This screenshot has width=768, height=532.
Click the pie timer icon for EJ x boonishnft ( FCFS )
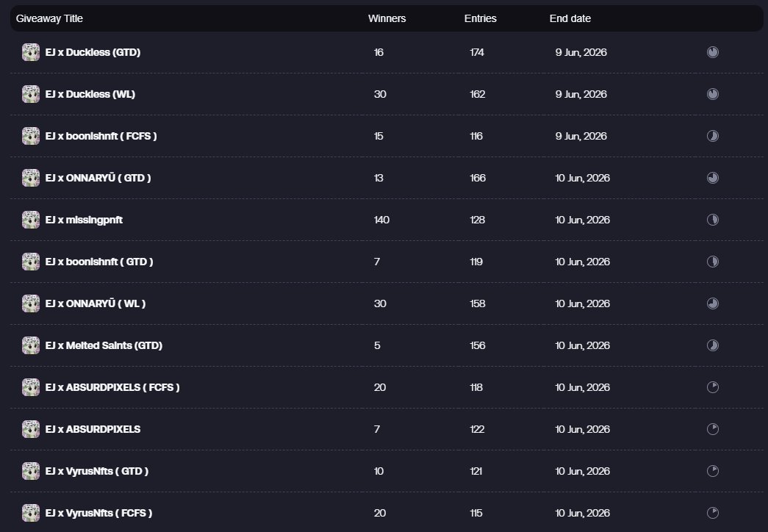[713, 136]
